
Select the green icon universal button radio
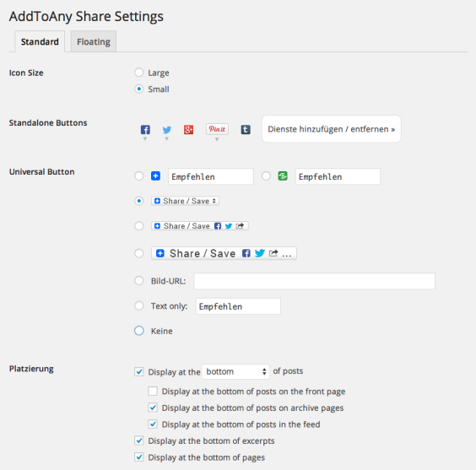[x=266, y=176]
